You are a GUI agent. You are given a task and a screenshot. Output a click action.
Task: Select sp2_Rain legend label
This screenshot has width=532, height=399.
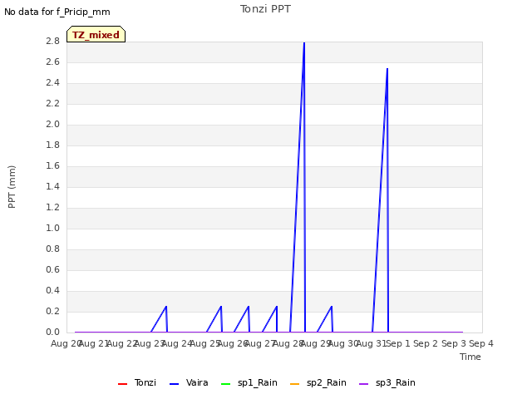click(327, 382)
